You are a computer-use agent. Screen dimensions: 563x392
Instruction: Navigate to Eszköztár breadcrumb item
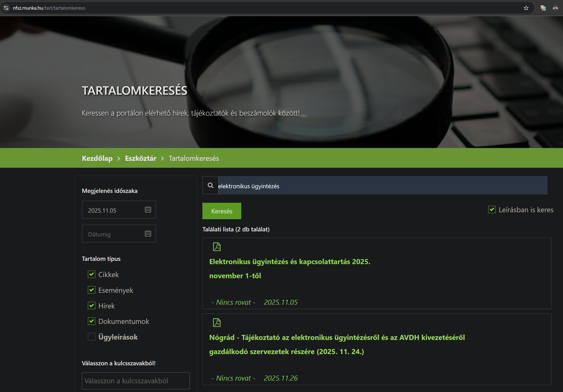(141, 158)
